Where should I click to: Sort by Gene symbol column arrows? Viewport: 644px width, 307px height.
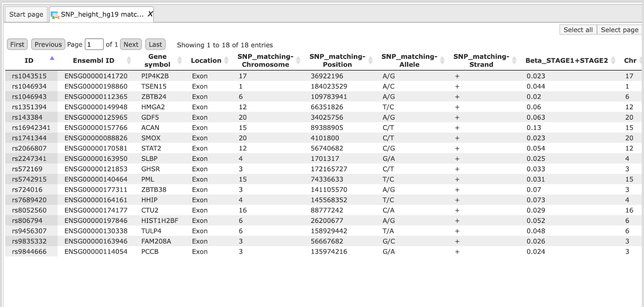[180, 60]
